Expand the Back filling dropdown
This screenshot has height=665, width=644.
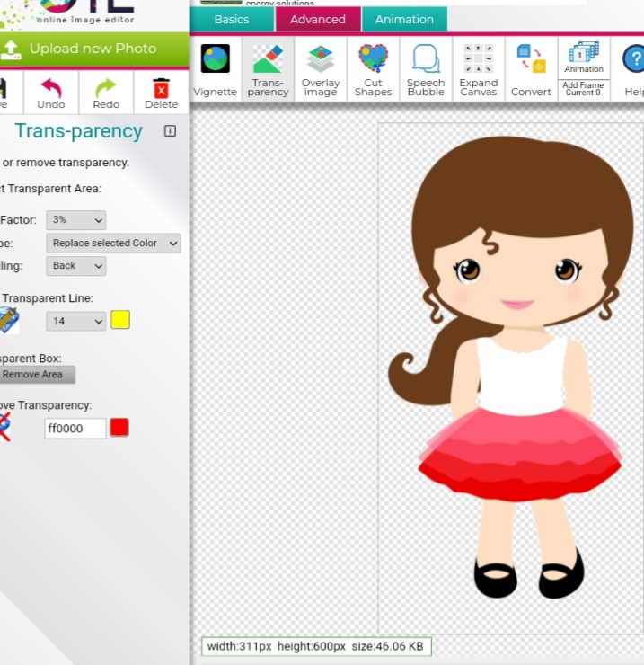pyautogui.click(x=75, y=266)
